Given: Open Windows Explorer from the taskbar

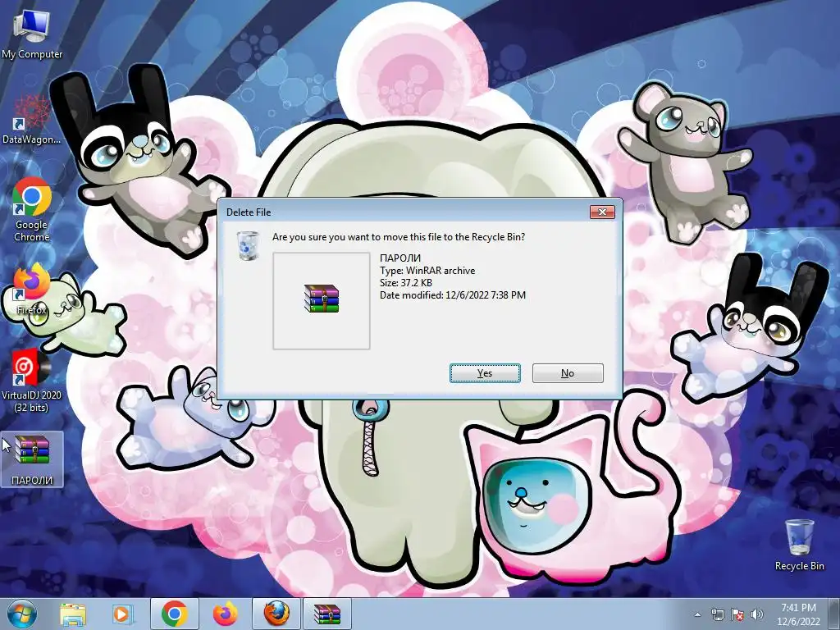Looking at the screenshot, I should 73,614.
